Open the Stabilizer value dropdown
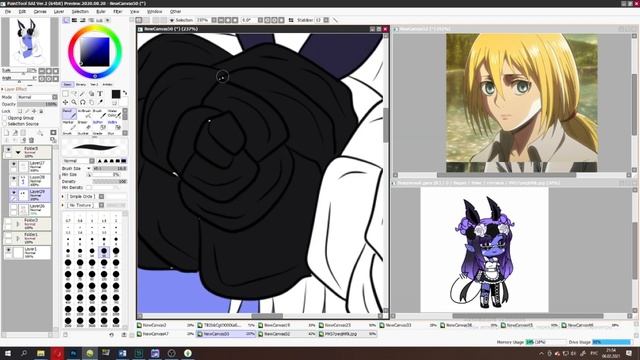The width and height of the screenshot is (640, 360). pos(326,20)
